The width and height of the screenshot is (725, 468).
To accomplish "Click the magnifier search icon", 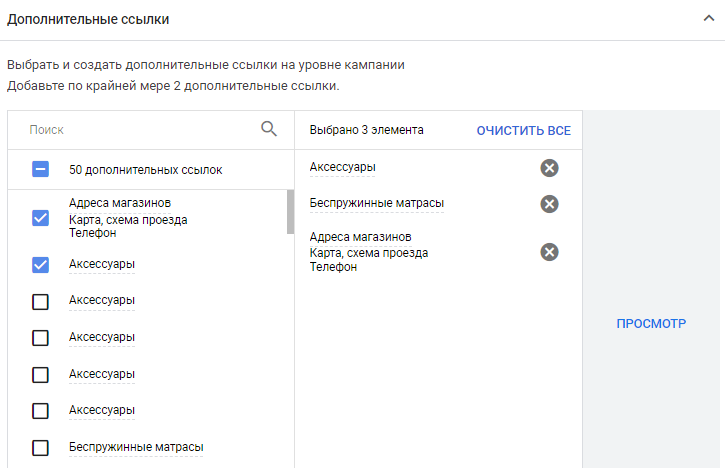I will (x=268, y=129).
